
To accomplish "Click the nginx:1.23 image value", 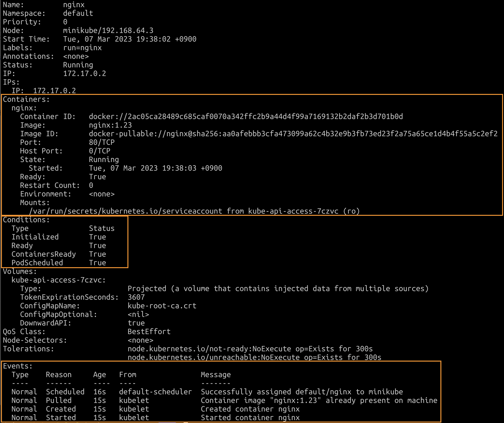I will (110, 125).
